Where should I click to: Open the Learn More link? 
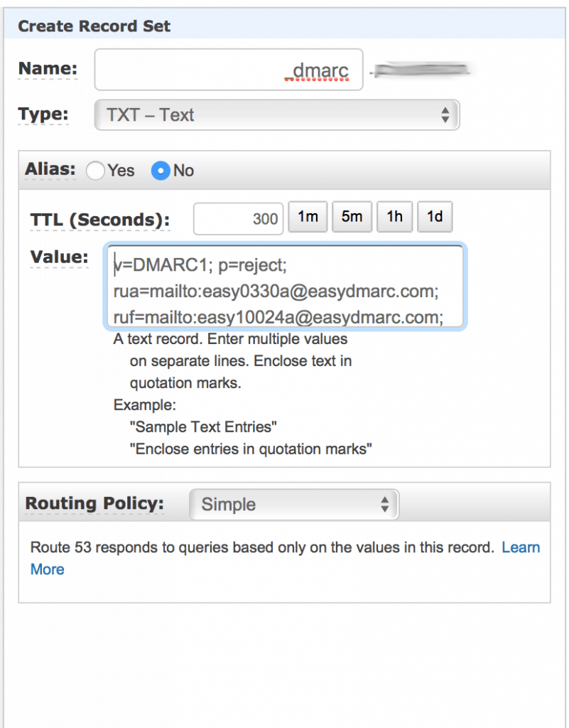(521, 547)
